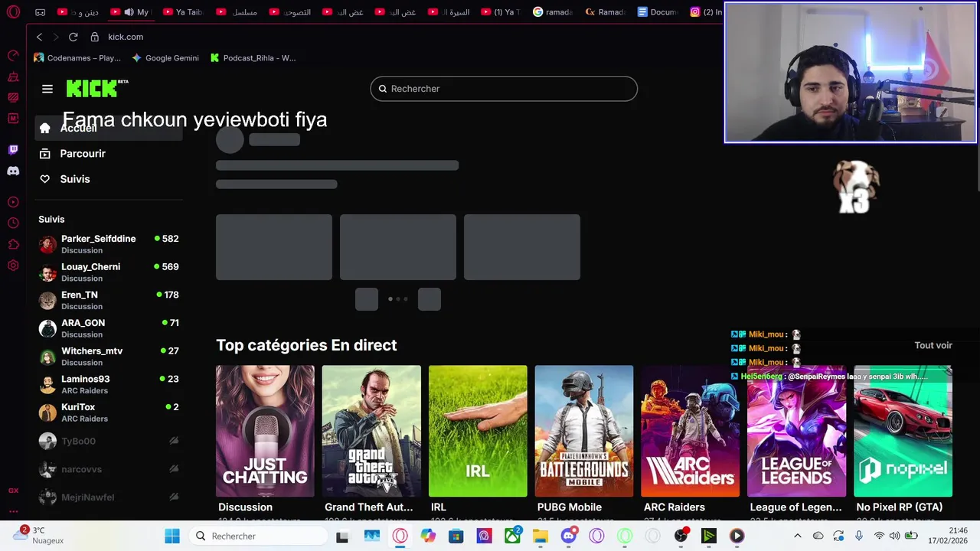Open Copilot from the taskbar
This screenshot has height=551, width=980.
click(428, 536)
